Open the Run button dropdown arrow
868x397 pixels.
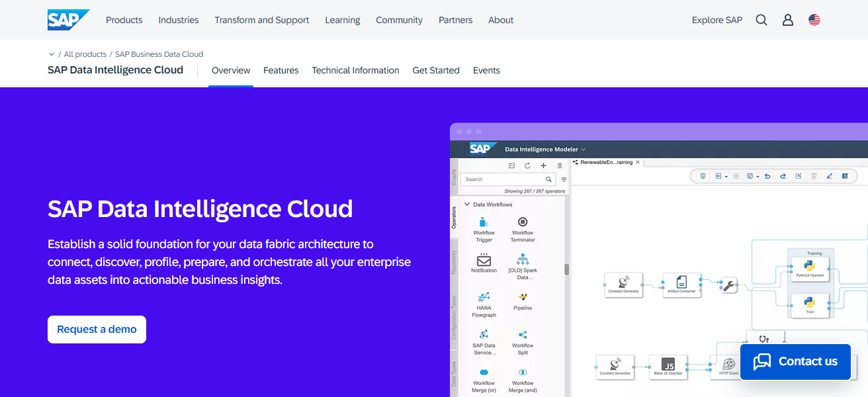click(726, 176)
